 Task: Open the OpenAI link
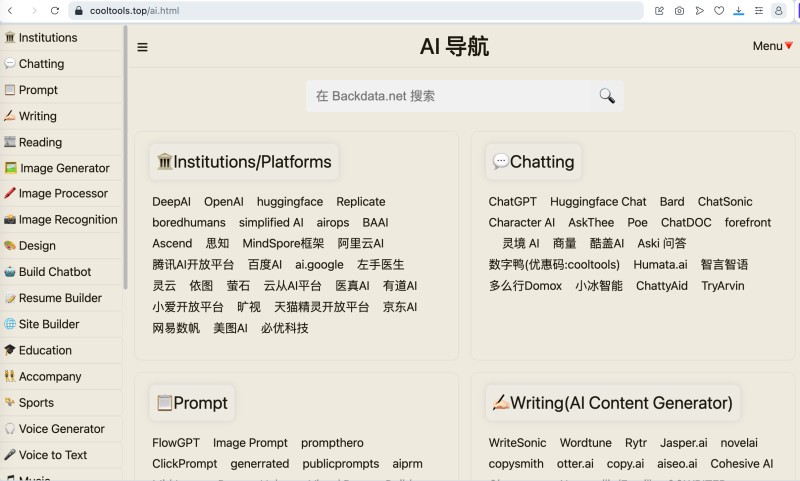pyautogui.click(x=223, y=201)
